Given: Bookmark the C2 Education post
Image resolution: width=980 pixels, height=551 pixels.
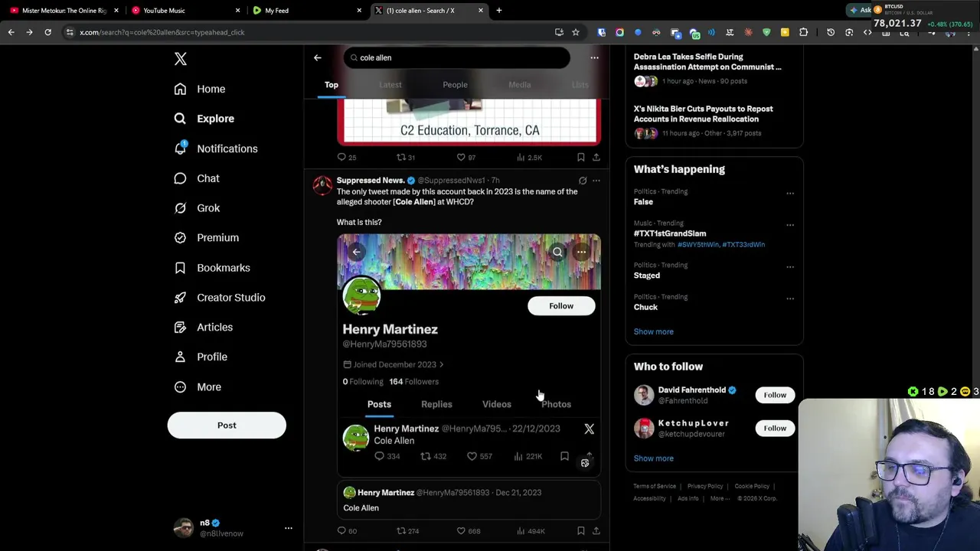Looking at the screenshot, I should tap(580, 157).
